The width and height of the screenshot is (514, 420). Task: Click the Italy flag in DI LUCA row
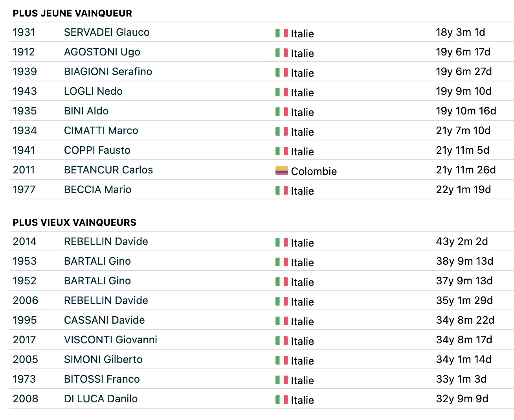281,400
